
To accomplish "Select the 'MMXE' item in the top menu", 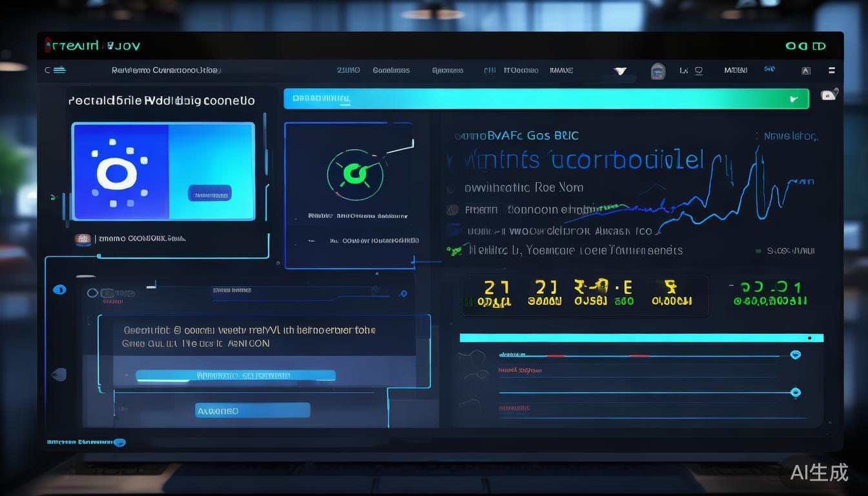I will 561,70.
